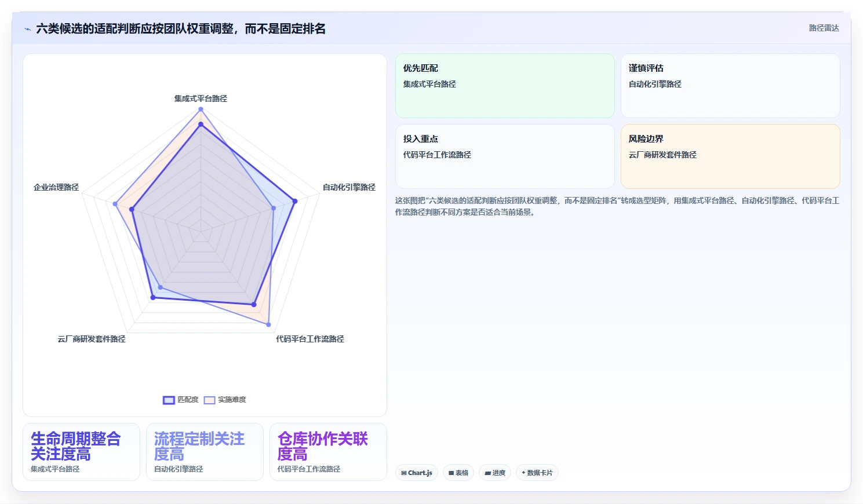Click the light 实施难度 point on 企业治理路径 axis
The image size is (863, 504).
point(115,204)
